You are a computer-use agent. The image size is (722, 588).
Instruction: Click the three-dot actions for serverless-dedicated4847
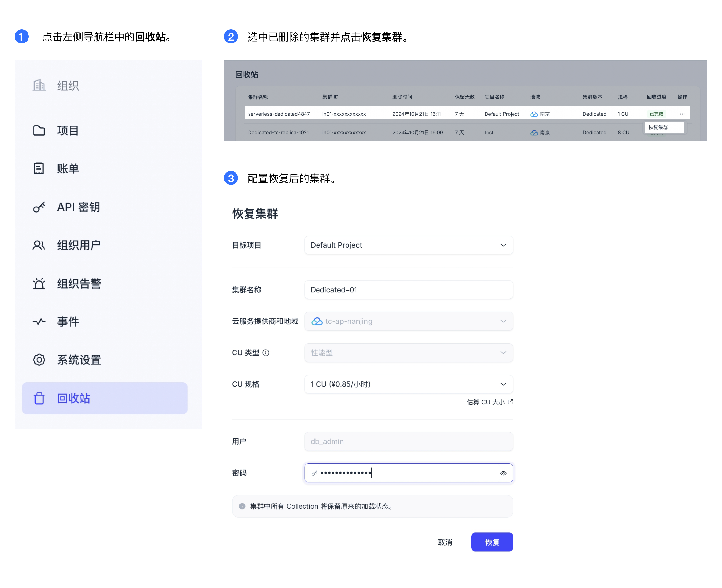682,114
